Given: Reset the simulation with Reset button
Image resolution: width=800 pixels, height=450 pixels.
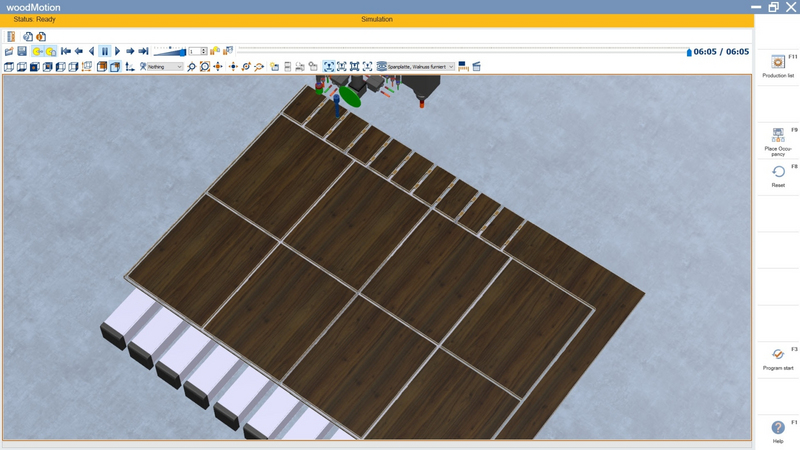Looking at the screenshot, I should (778, 175).
